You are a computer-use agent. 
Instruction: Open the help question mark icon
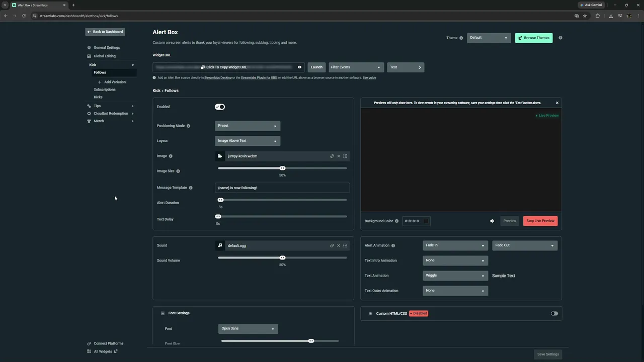click(x=560, y=38)
